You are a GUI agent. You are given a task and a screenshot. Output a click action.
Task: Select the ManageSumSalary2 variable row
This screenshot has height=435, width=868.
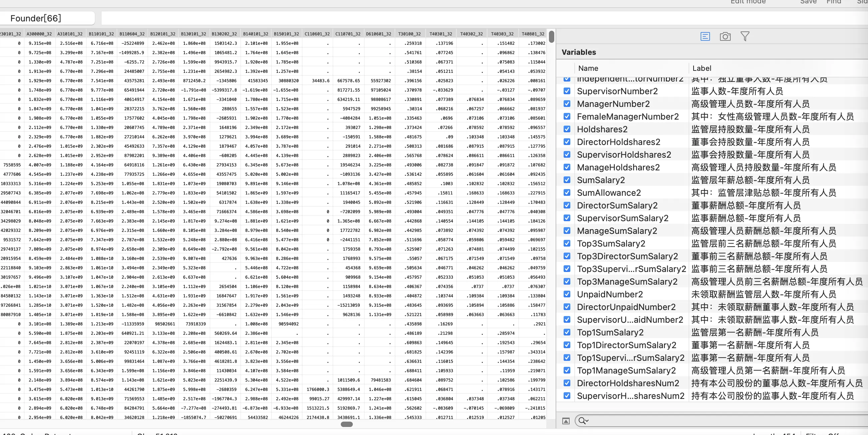coord(617,231)
